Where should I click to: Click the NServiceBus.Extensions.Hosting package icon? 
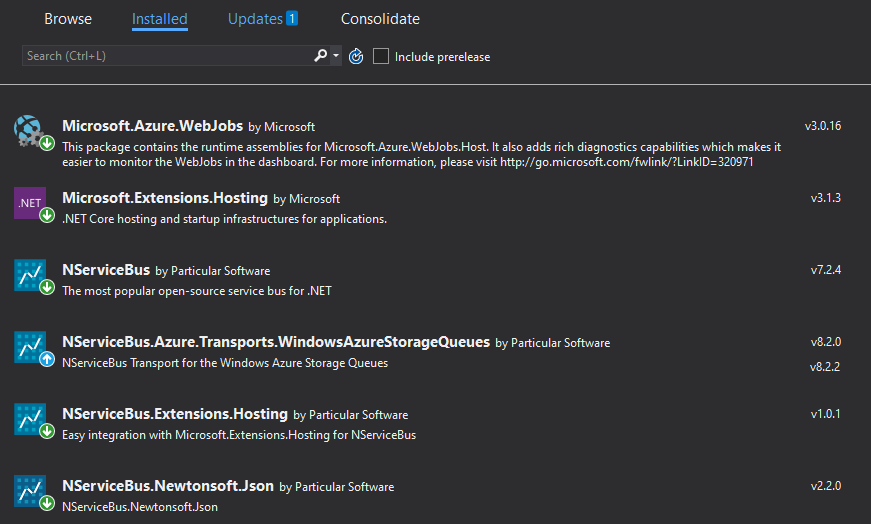click(x=29, y=419)
